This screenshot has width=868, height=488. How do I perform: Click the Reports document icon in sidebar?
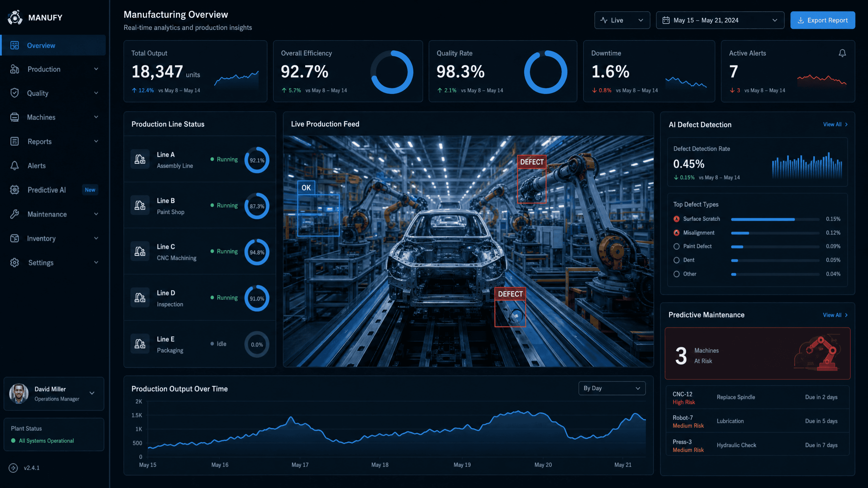pyautogui.click(x=15, y=141)
